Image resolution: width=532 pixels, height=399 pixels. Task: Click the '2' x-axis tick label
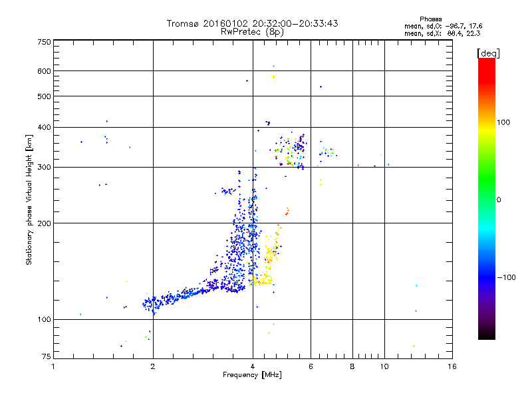coord(153,366)
